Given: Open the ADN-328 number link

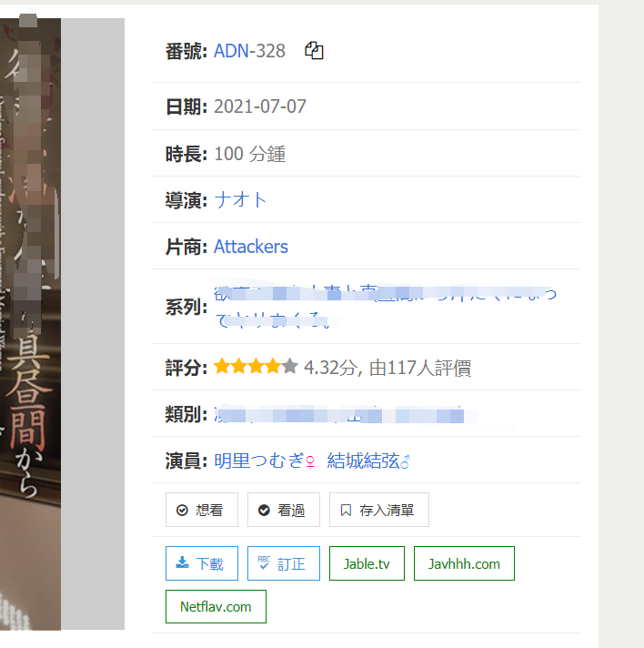Looking at the screenshot, I should [249, 51].
